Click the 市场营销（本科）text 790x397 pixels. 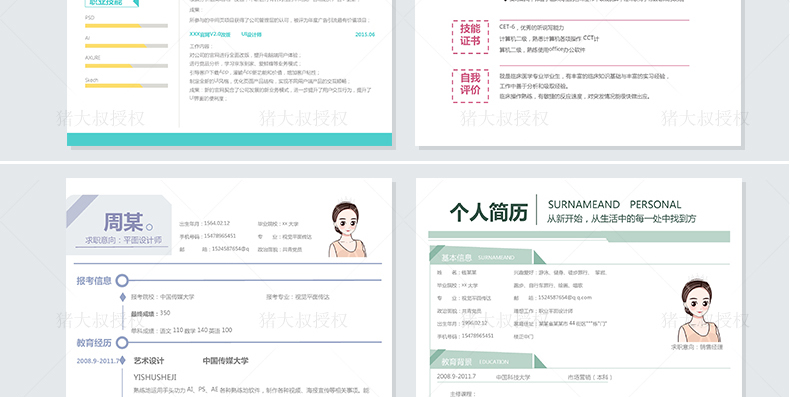pos(590,377)
